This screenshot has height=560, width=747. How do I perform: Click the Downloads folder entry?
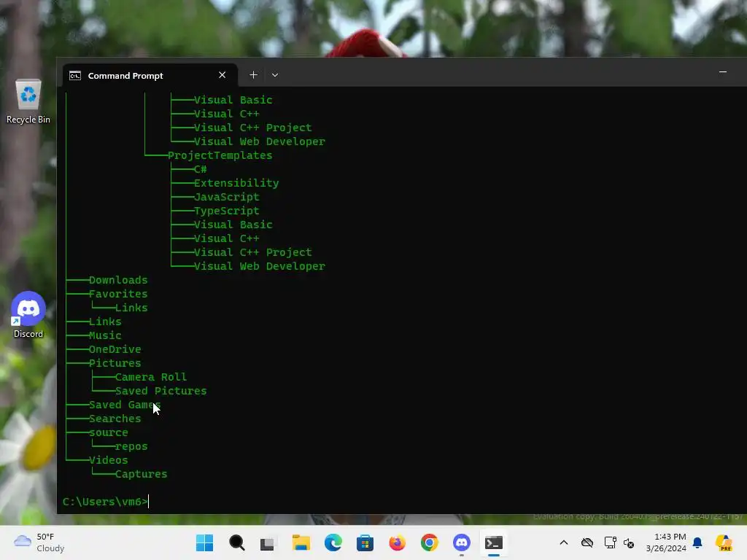coord(118,280)
